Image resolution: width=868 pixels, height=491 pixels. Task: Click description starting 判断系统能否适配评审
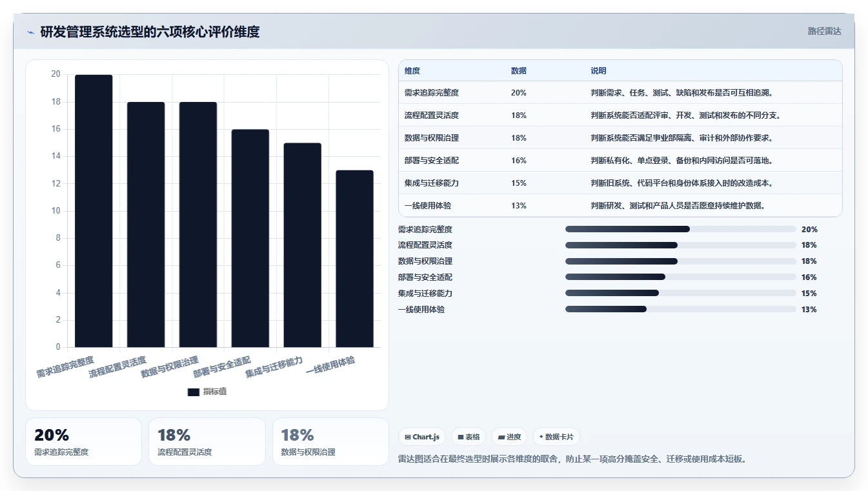(x=686, y=115)
